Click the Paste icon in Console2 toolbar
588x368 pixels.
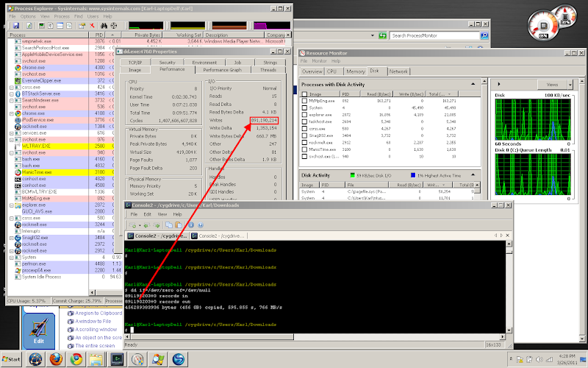pyautogui.click(x=179, y=225)
